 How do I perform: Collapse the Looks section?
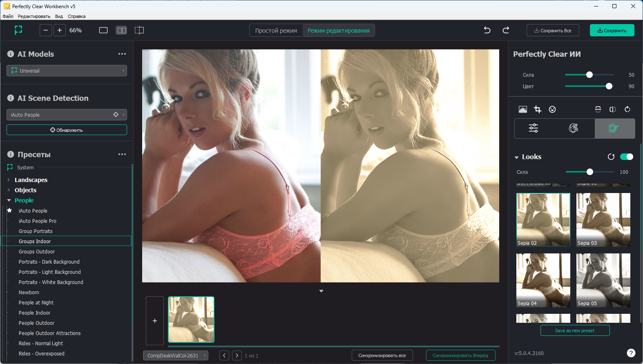pos(517,157)
